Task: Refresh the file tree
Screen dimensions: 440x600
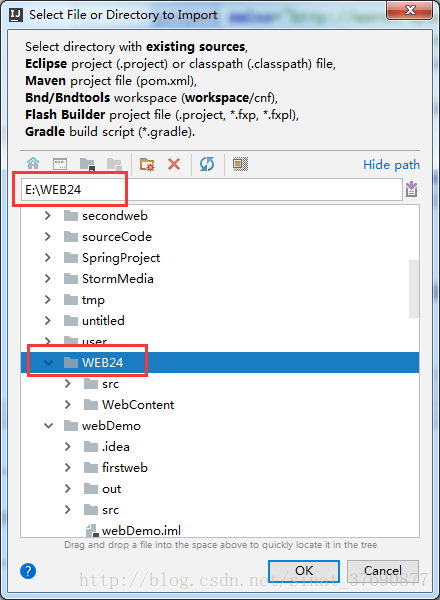Action: tap(207, 164)
